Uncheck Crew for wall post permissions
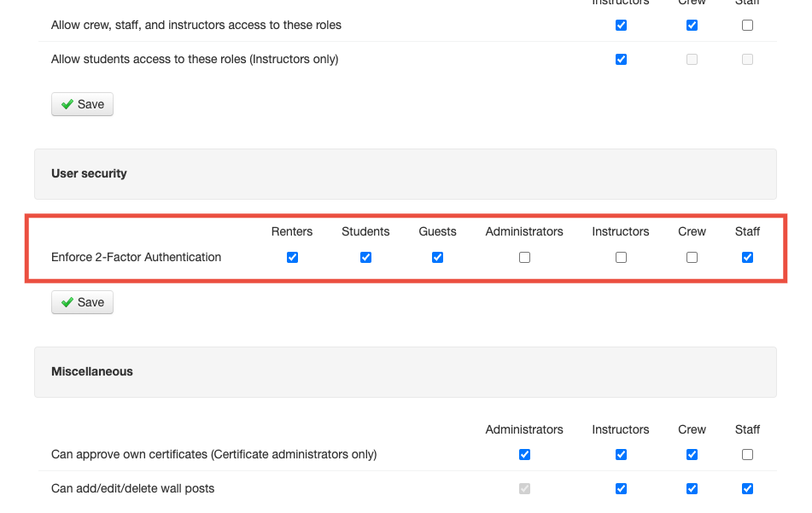Viewport: 812px width, 513px height. (692, 488)
